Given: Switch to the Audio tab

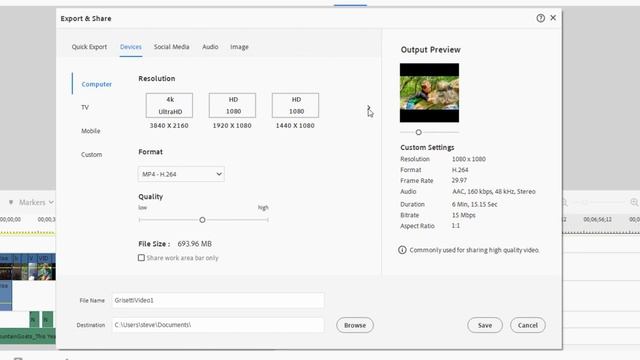Looking at the screenshot, I should click(x=210, y=47).
